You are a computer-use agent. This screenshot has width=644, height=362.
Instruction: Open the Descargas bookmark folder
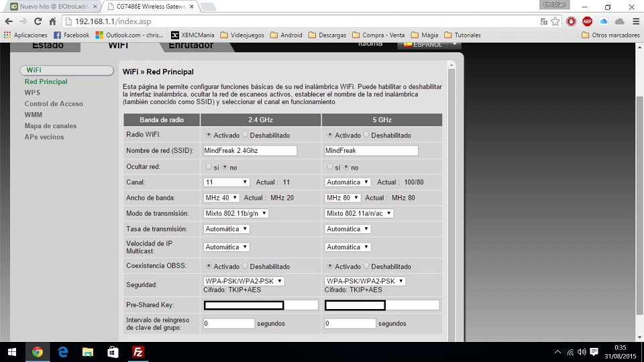pos(327,36)
